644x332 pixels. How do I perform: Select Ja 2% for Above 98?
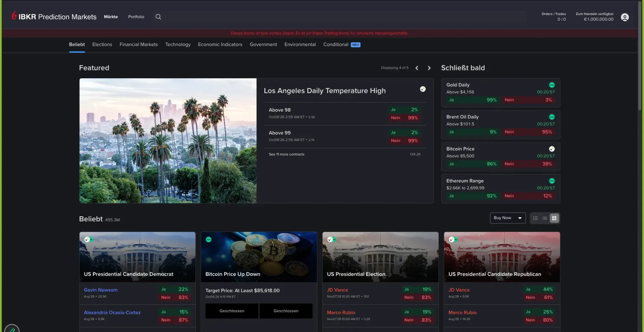coord(404,110)
